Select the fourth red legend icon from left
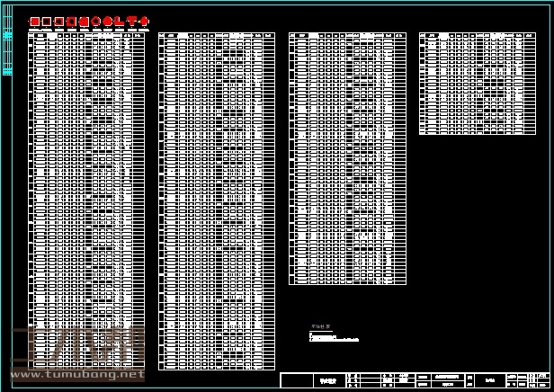Image resolution: width=554 pixels, height=392 pixels. click(x=72, y=22)
